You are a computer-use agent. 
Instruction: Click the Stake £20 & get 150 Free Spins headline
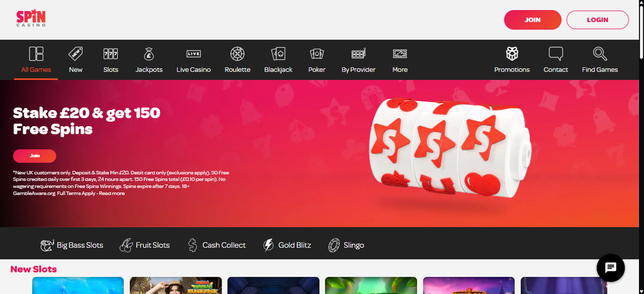[87, 121]
